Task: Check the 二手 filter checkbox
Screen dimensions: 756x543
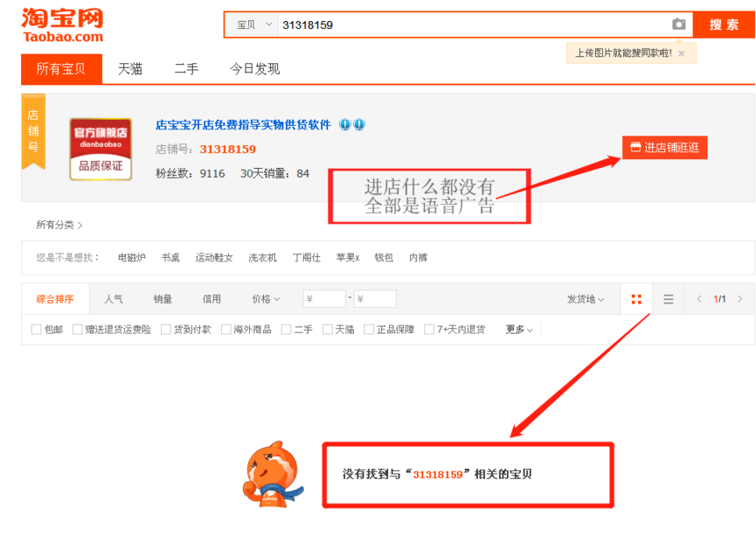Action: click(x=286, y=329)
